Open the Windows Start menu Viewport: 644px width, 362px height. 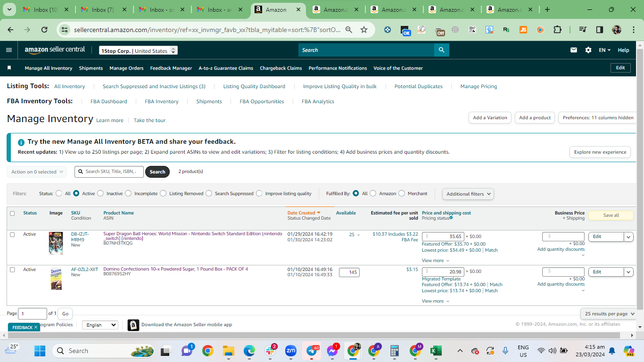40,351
